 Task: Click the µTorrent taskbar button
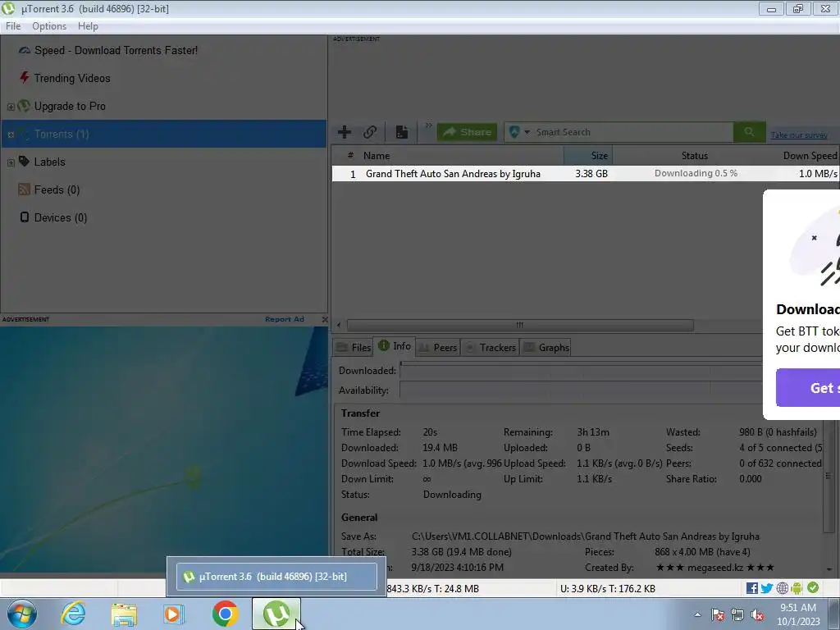[276, 614]
